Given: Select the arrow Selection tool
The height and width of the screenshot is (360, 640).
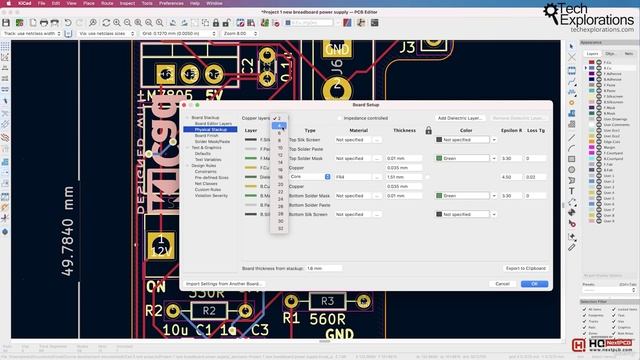Looking at the screenshot, I should tap(571, 46).
